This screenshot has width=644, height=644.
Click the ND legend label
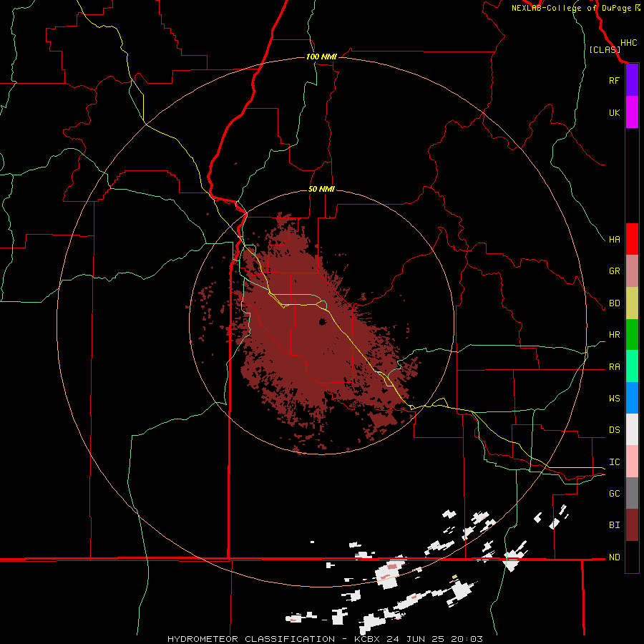pyautogui.click(x=614, y=557)
